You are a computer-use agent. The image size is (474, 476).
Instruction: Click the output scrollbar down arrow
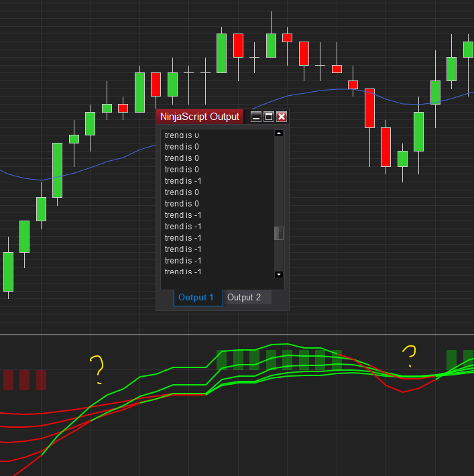[279, 274]
